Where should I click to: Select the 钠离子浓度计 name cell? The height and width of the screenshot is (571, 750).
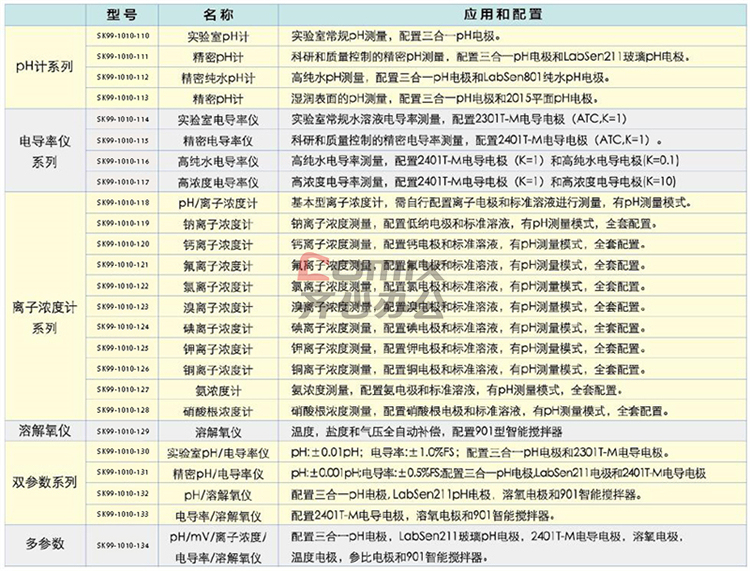pyautogui.click(x=218, y=224)
